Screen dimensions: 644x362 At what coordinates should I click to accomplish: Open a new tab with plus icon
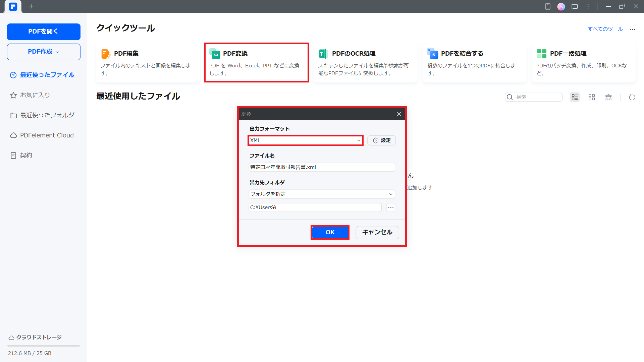(31, 6)
